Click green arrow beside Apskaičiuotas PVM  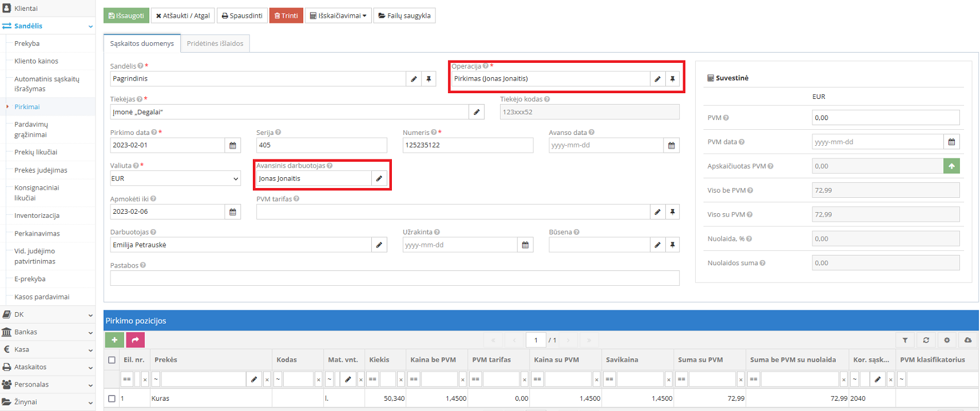coord(951,166)
